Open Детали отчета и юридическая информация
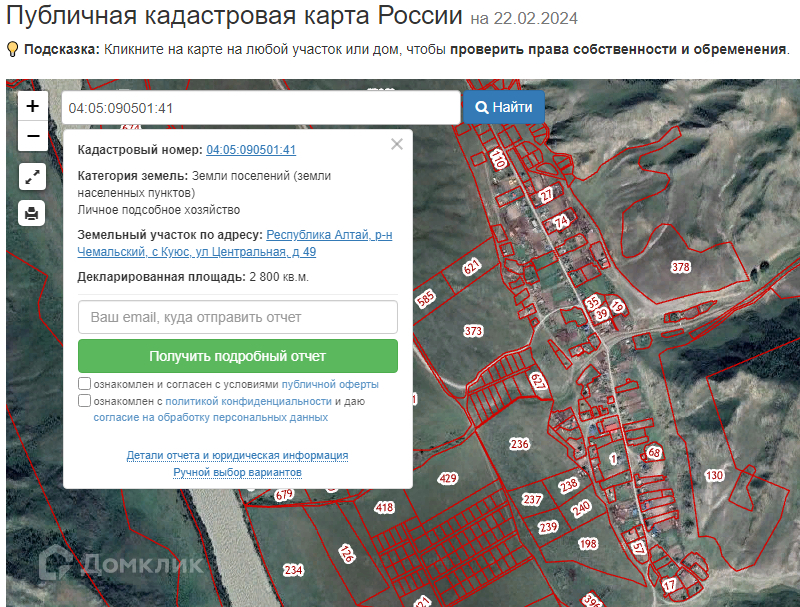The height and width of the screenshot is (607, 800). tap(237, 455)
